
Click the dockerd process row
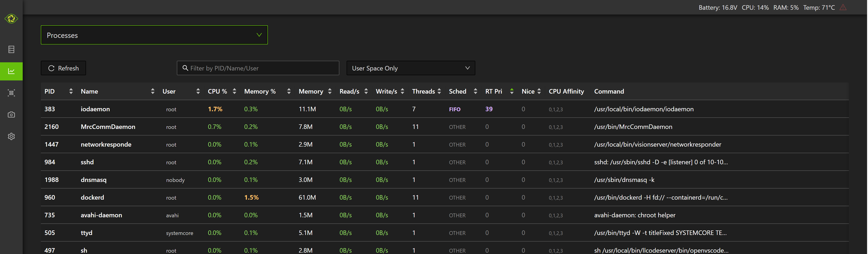tap(92, 198)
